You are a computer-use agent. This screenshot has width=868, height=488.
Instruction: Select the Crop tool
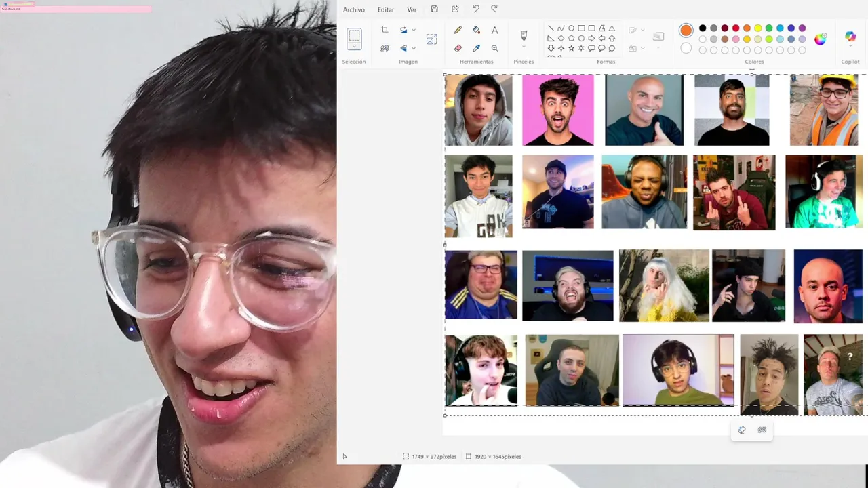pyautogui.click(x=384, y=30)
